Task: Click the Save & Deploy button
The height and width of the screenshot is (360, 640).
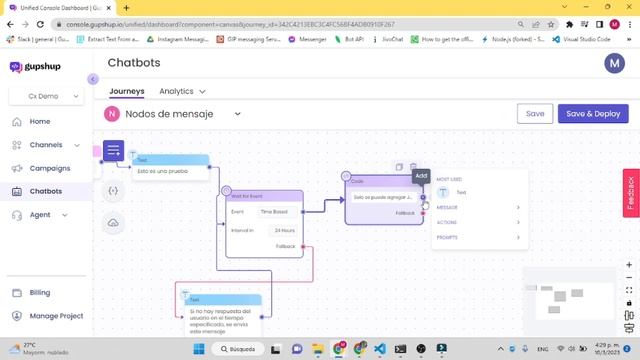Action: (x=593, y=113)
